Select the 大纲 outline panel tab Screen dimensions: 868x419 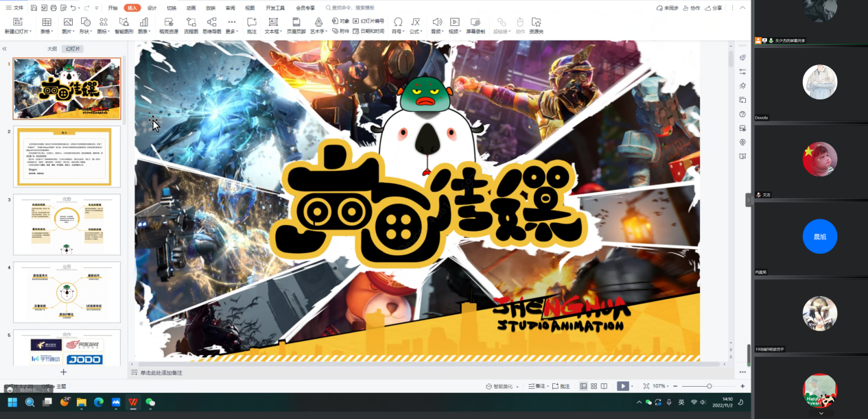click(x=52, y=49)
